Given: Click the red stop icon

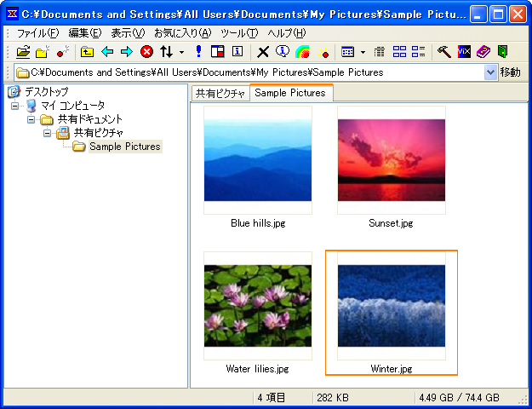Looking at the screenshot, I should coord(146,52).
